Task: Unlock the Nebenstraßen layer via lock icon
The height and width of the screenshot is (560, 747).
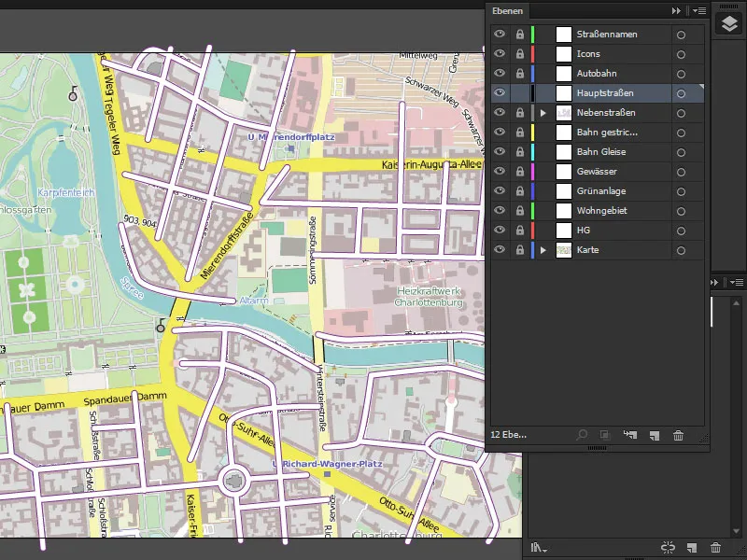Action: pyautogui.click(x=520, y=113)
